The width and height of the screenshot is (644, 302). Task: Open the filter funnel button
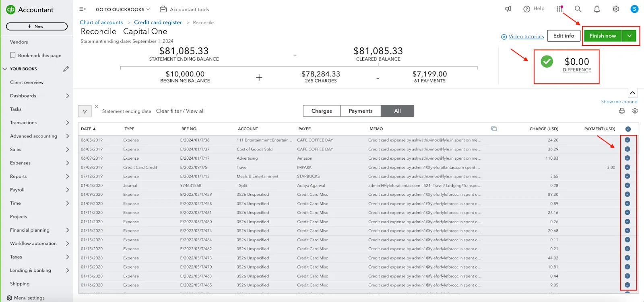point(85,111)
